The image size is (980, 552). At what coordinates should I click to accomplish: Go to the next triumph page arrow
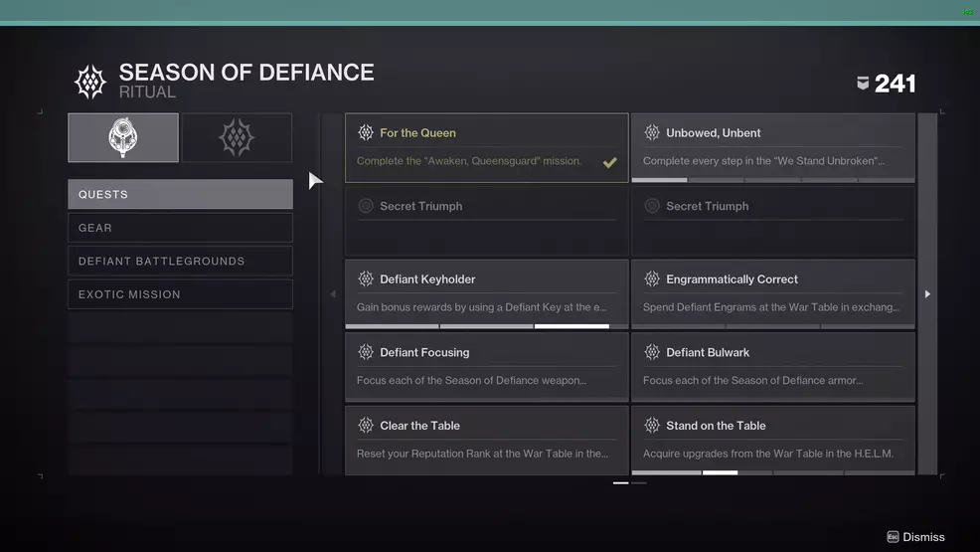coord(927,294)
